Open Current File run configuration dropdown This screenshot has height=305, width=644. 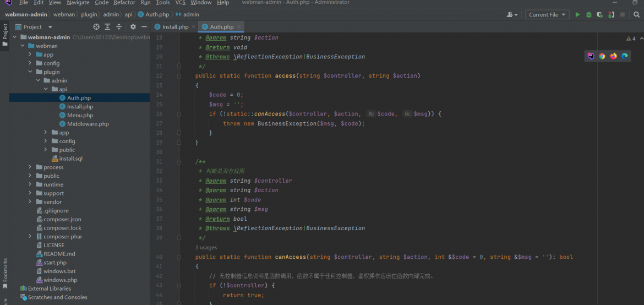tap(547, 15)
